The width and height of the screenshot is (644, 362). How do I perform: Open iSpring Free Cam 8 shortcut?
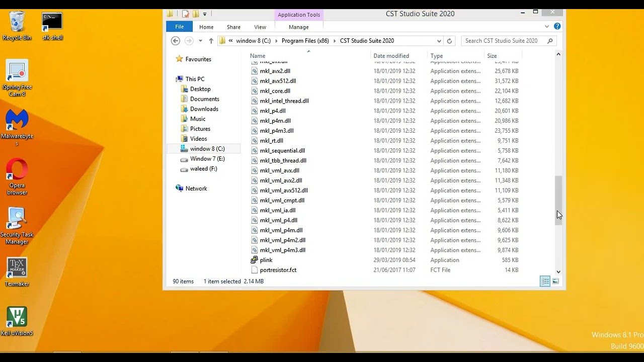point(17,78)
